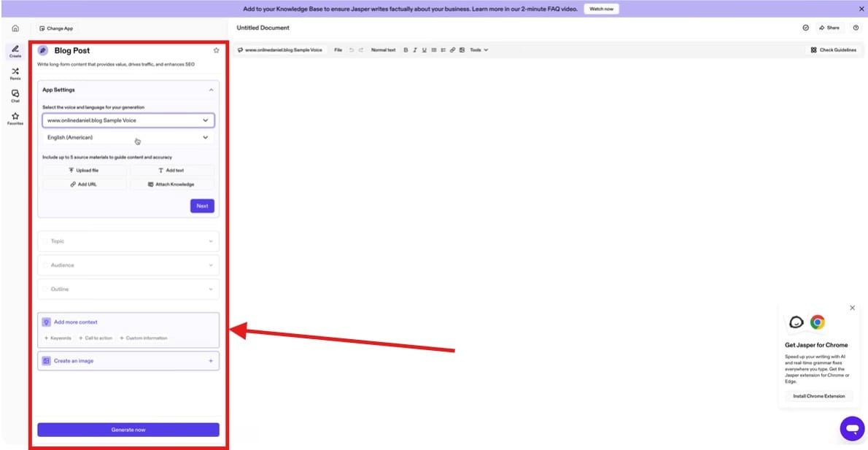Toggle bold formatting in the editor toolbar
The image size is (868, 450).
(406, 50)
